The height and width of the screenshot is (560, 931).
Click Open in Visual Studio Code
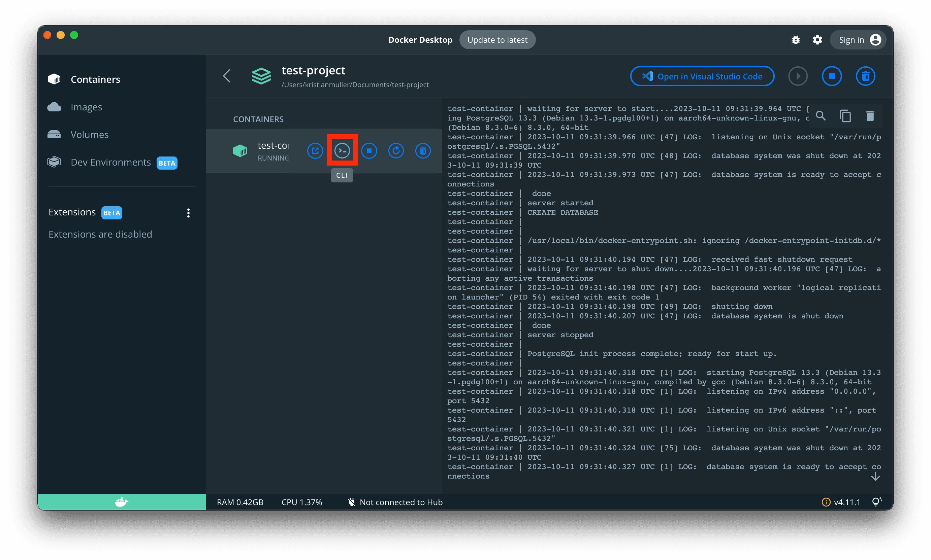click(702, 76)
